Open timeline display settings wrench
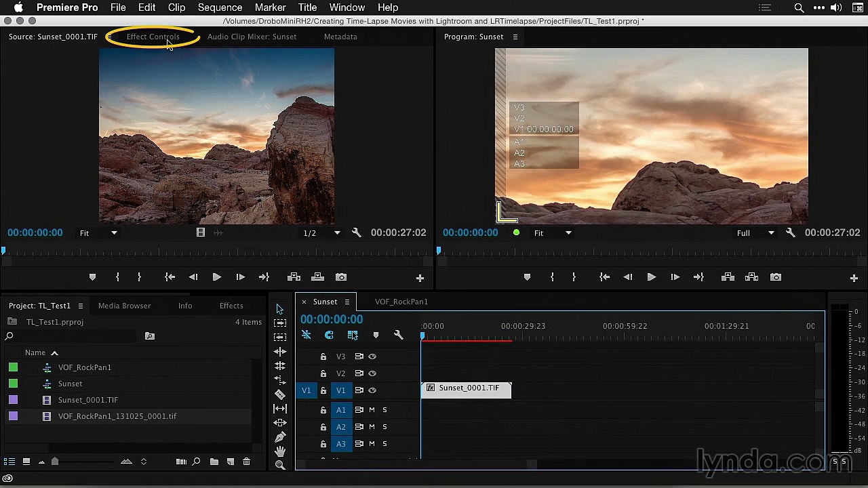 (399, 335)
